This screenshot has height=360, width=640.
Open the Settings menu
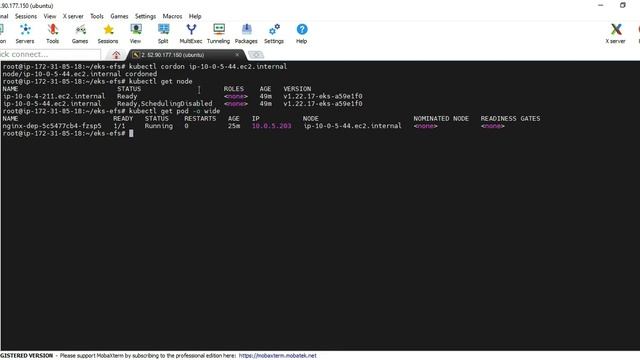tap(145, 16)
